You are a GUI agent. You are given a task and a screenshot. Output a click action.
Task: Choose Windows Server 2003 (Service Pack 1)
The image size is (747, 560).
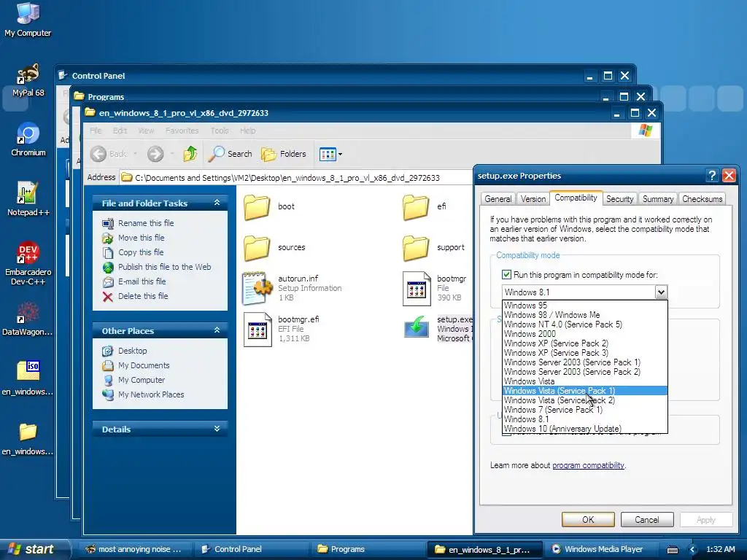click(x=585, y=362)
